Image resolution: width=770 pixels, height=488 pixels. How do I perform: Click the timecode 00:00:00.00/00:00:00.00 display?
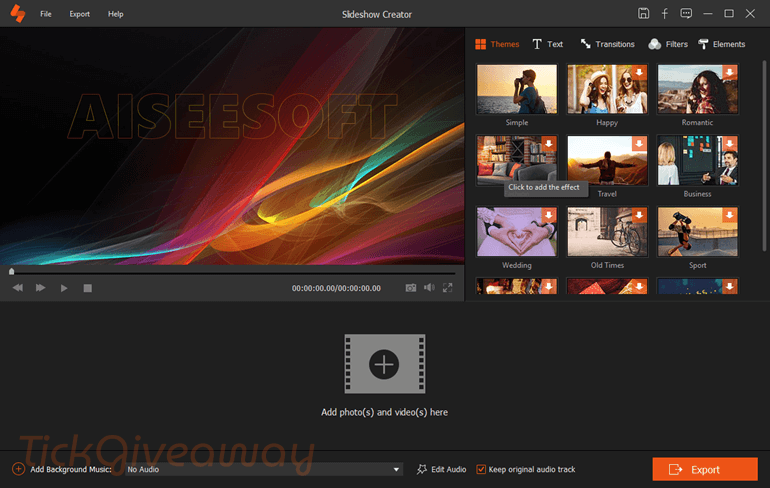[336, 288]
